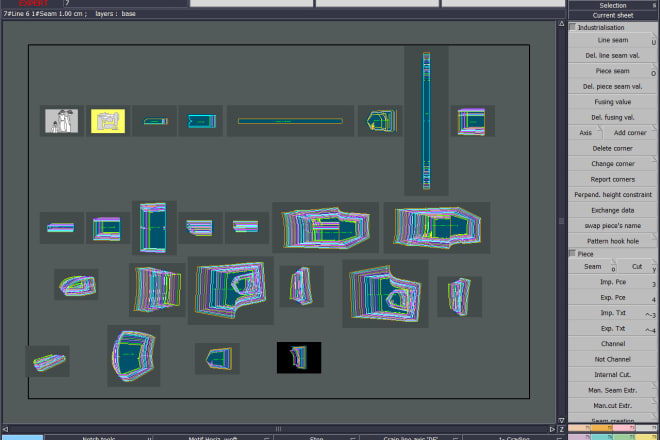Screen dimensions: 660x440
Task: Select the Pattern hook hole tool
Action: pyautogui.click(x=612, y=241)
